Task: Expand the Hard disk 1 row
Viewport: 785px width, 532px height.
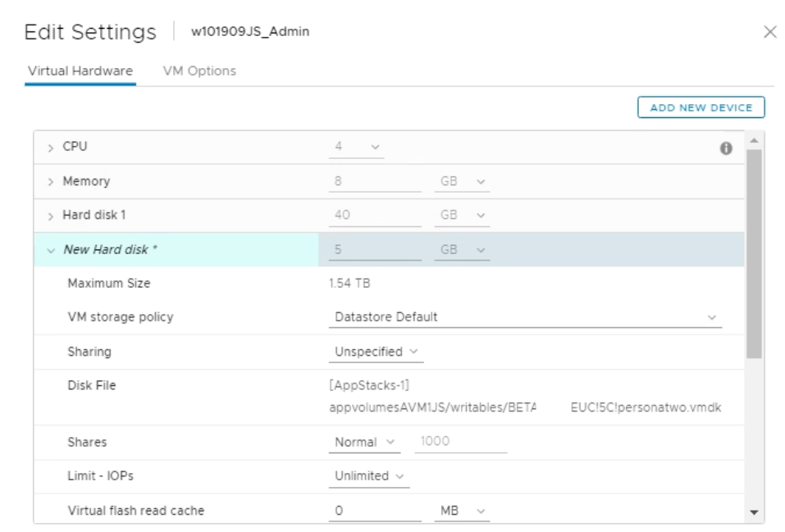Action: point(51,216)
